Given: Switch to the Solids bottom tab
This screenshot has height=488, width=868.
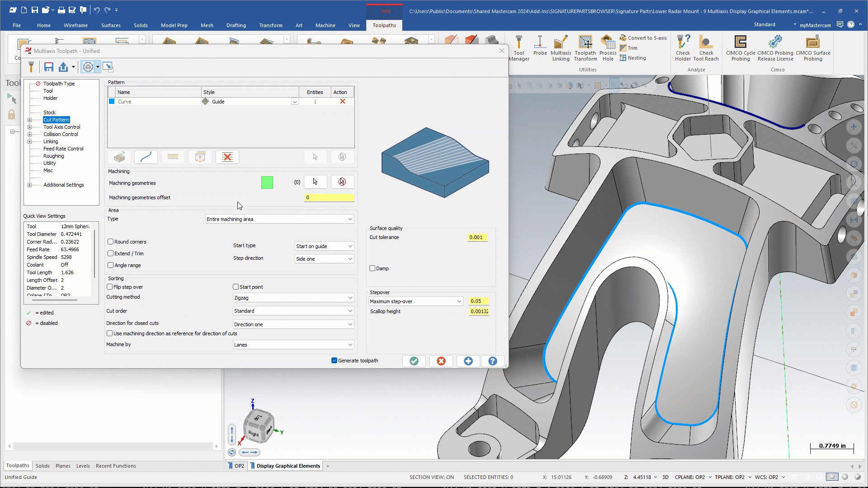Looking at the screenshot, I should [x=42, y=466].
